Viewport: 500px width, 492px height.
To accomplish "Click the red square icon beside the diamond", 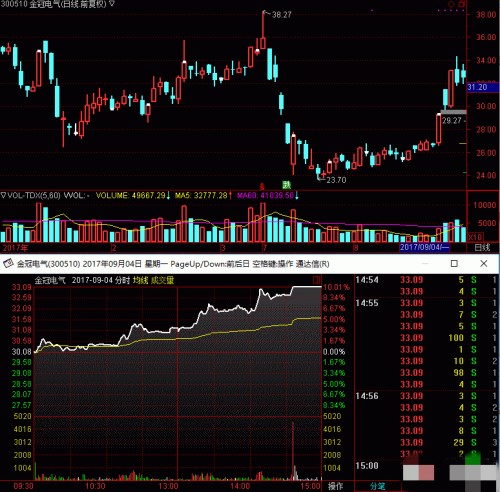I will point(462,4).
